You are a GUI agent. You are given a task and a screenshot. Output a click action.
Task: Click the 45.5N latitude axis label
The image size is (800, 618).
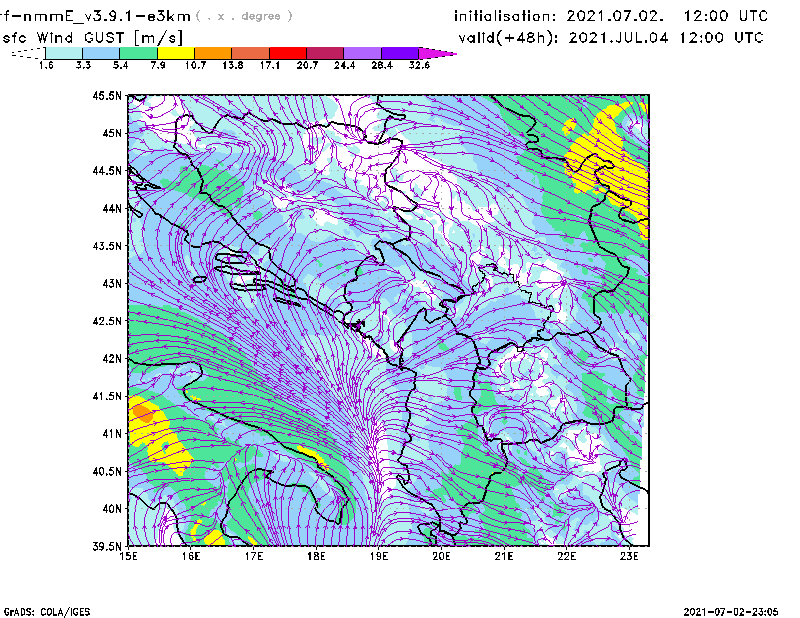[107, 95]
